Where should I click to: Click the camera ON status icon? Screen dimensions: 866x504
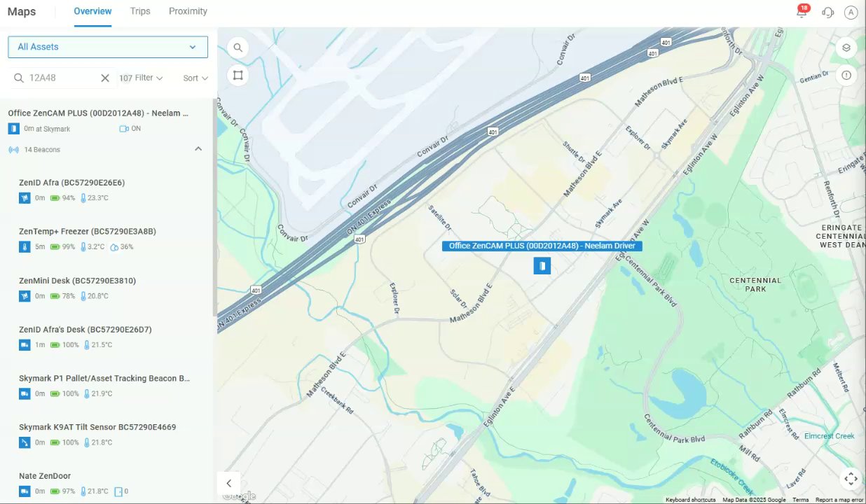[124, 129]
